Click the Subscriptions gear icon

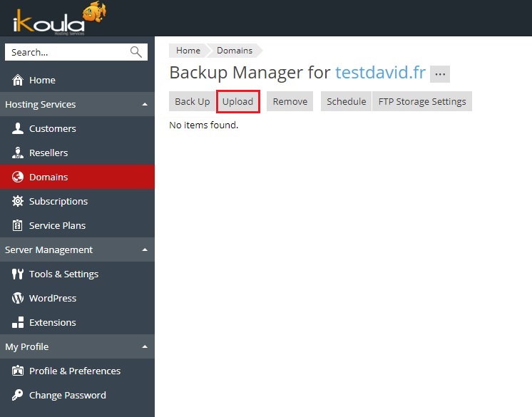(18, 202)
